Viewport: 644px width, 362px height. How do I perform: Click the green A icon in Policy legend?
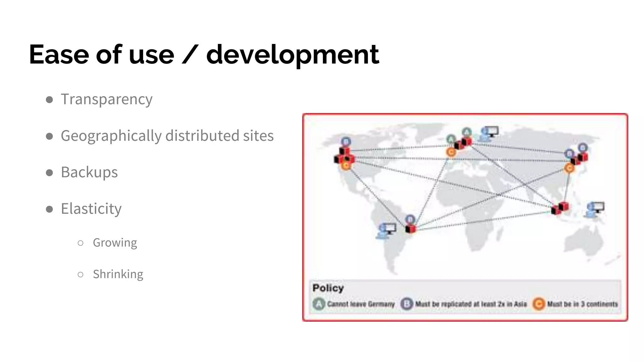[319, 304]
